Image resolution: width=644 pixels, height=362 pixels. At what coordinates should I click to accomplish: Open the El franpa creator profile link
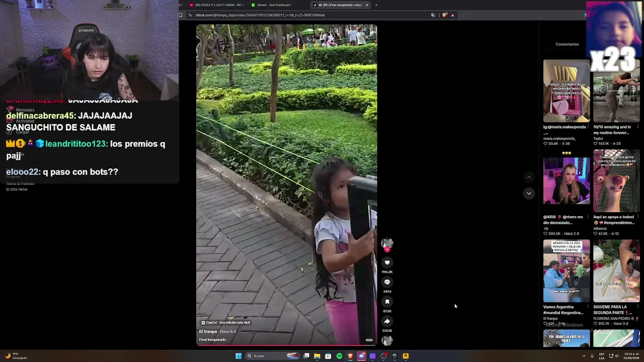pyautogui.click(x=208, y=331)
